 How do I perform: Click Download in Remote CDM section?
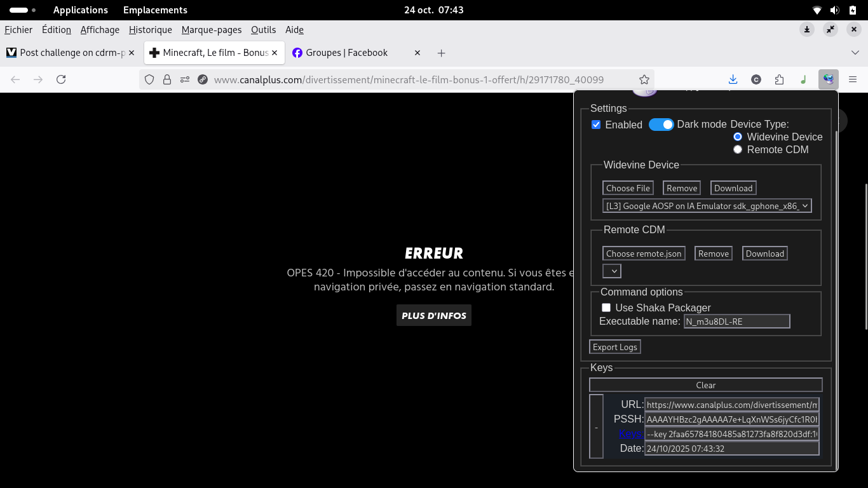(765, 254)
